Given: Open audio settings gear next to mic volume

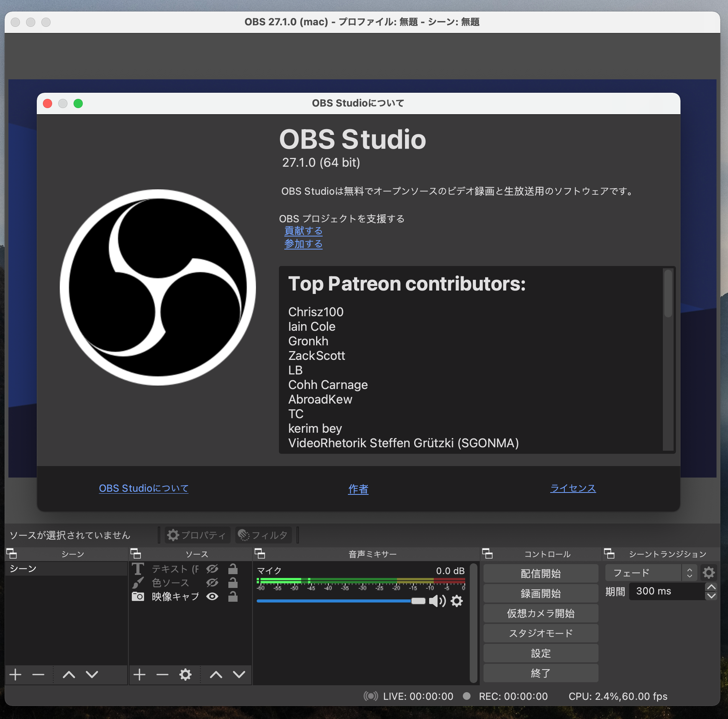Looking at the screenshot, I should tap(457, 601).
